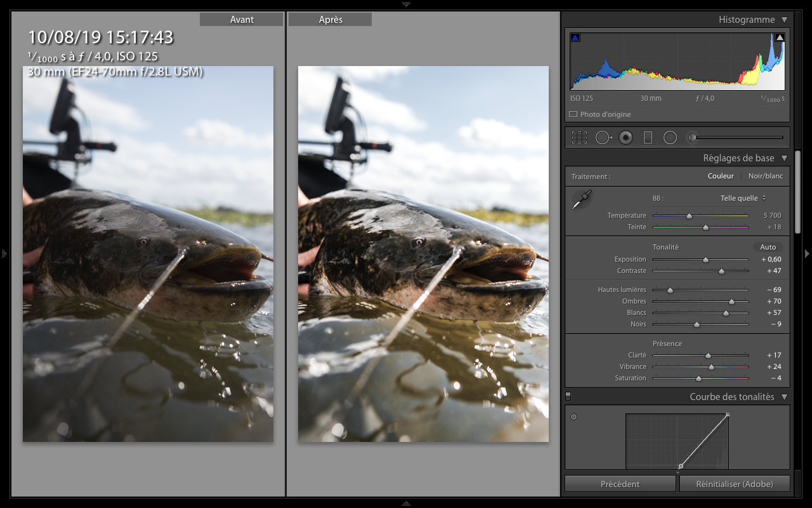Activate the spot removal tool
Image resolution: width=812 pixels, height=508 pixels.
(x=603, y=137)
